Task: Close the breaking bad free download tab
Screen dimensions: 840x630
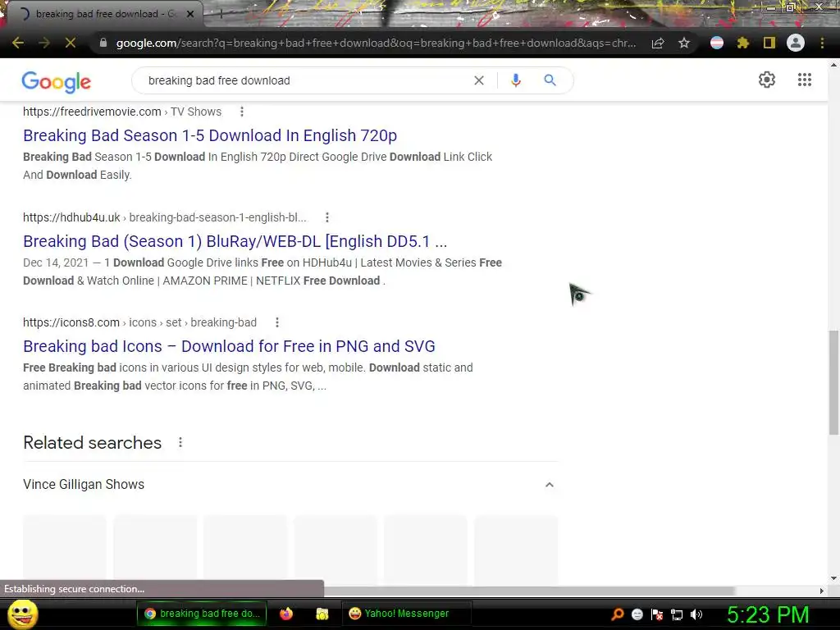Action: [190, 14]
